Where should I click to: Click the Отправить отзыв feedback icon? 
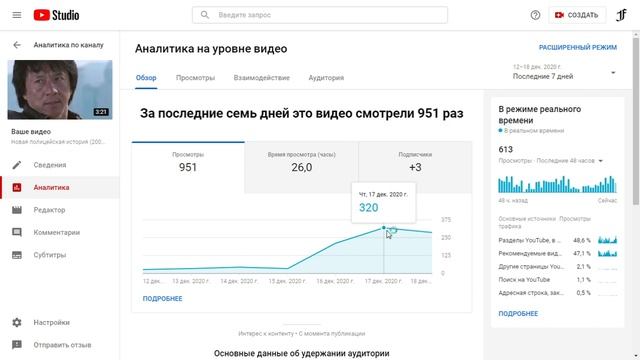click(17, 345)
